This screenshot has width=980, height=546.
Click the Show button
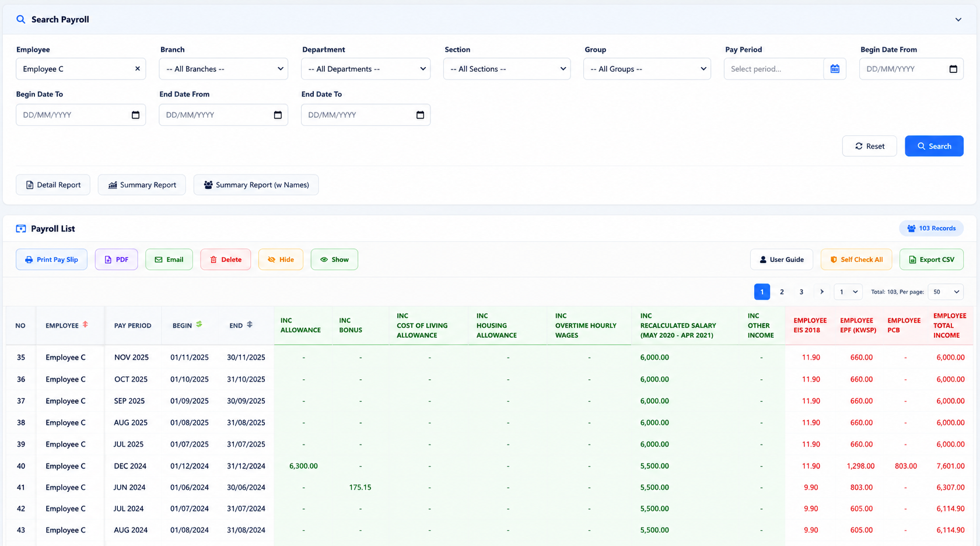click(x=334, y=260)
